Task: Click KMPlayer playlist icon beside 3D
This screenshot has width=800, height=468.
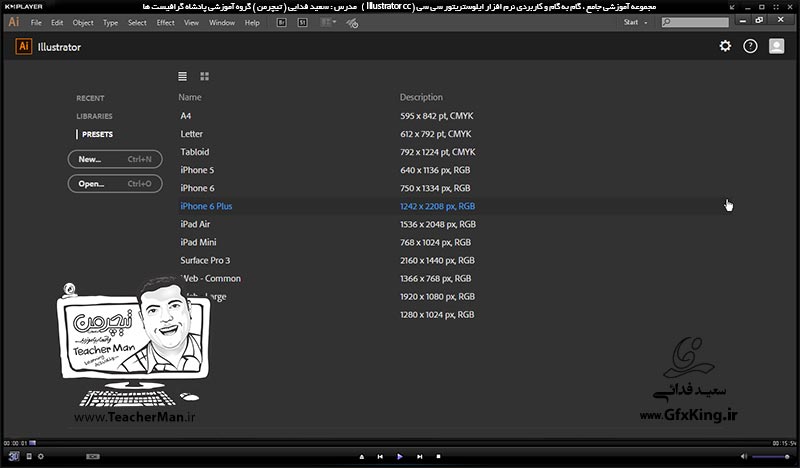Action: coord(29,456)
